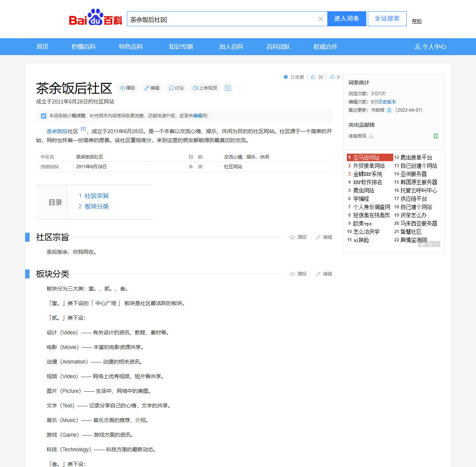This screenshot has height=467, width=476.
Task: Open 加入百科 navigation item
Action: pyautogui.click(x=231, y=47)
